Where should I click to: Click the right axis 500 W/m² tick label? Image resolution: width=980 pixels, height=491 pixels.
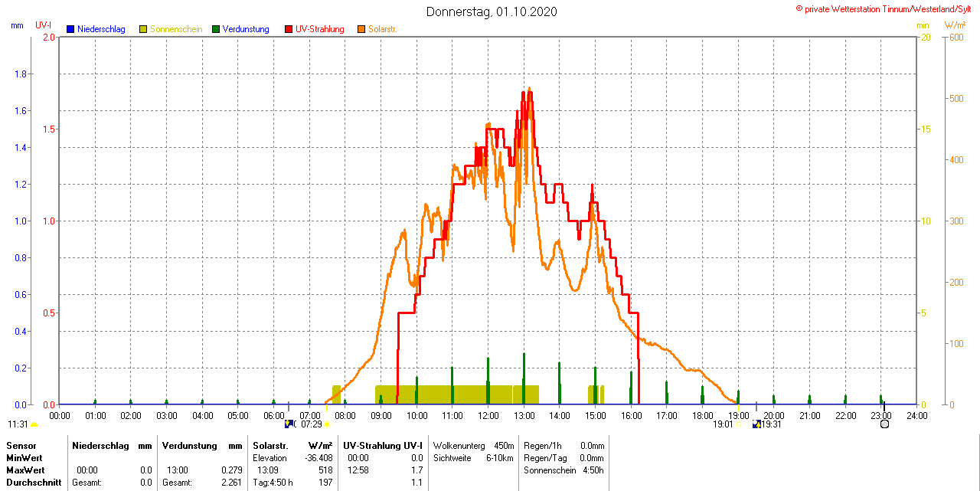(x=956, y=99)
